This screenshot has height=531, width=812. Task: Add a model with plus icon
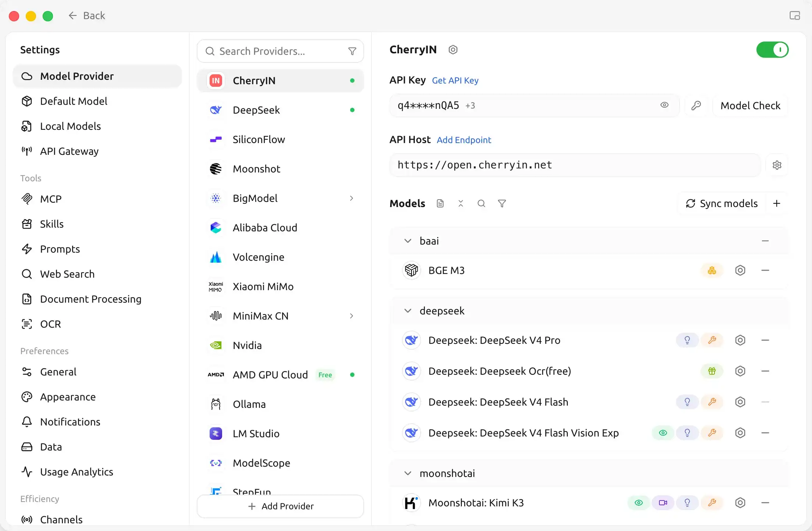click(776, 203)
